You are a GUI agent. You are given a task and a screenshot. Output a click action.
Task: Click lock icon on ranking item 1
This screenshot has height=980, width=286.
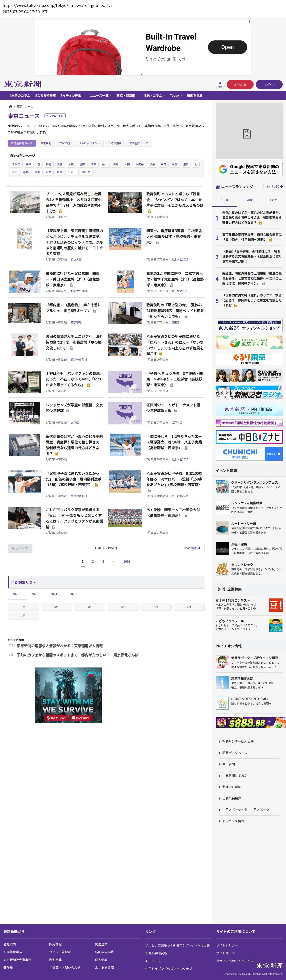pos(260,223)
